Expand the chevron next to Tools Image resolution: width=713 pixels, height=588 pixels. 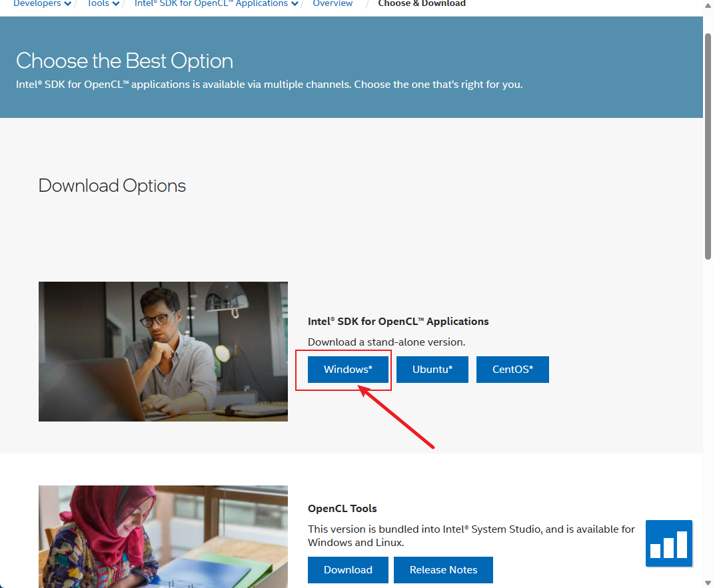pos(117,4)
